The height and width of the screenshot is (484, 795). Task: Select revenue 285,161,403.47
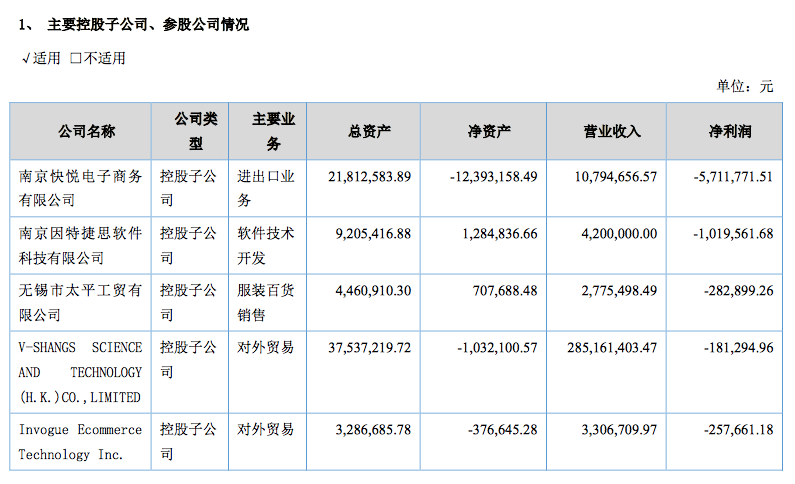tap(612, 348)
